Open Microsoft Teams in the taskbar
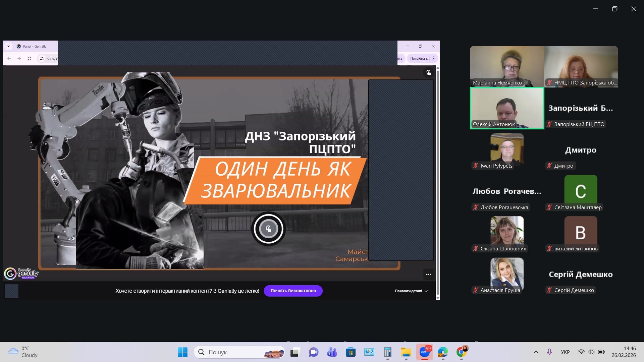Viewport: 644px width, 362px height. click(x=332, y=352)
